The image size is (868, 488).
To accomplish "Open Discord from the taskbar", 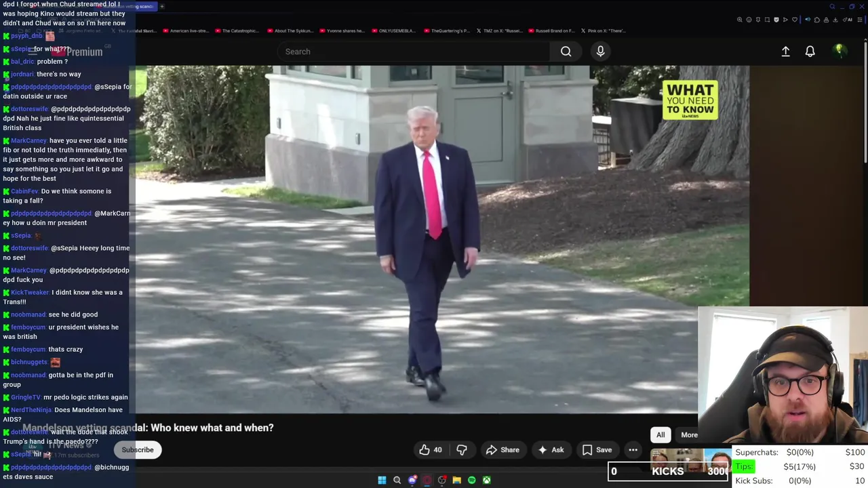I will point(412,480).
